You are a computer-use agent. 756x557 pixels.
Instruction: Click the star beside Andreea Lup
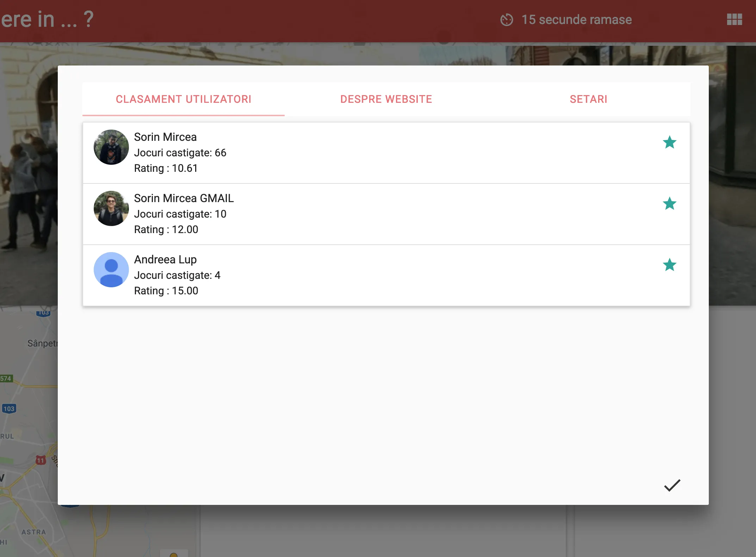pos(669,265)
